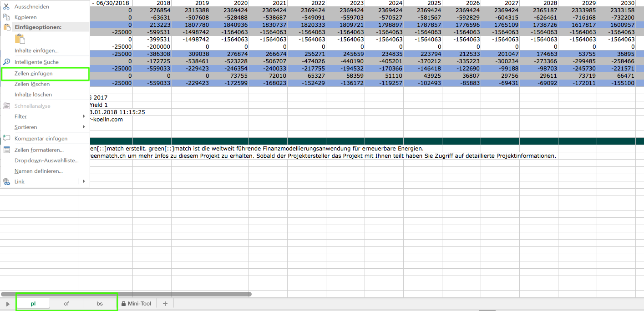Click the Link globe icon
The height and width of the screenshot is (311, 644).
click(6, 181)
